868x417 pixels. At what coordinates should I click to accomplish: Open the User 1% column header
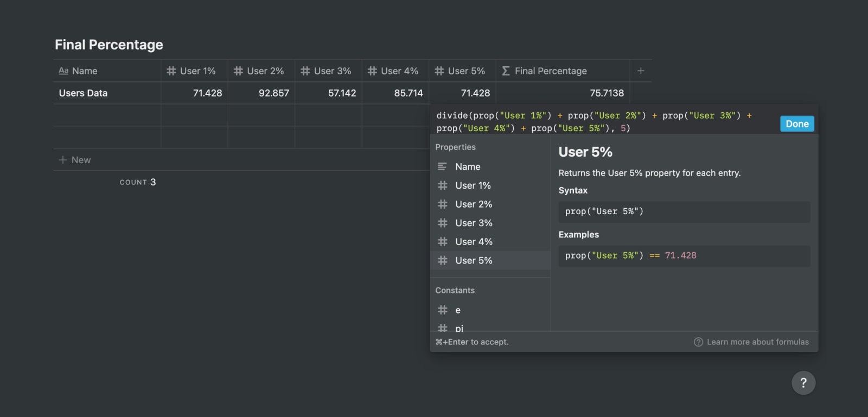click(194, 71)
